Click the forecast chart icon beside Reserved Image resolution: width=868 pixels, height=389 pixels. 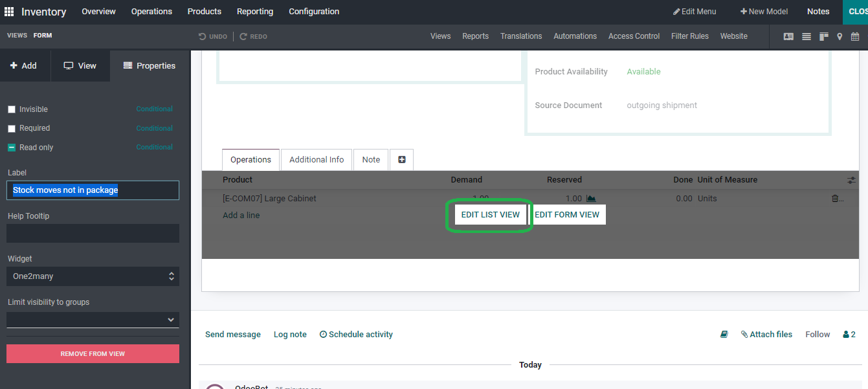point(591,199)
